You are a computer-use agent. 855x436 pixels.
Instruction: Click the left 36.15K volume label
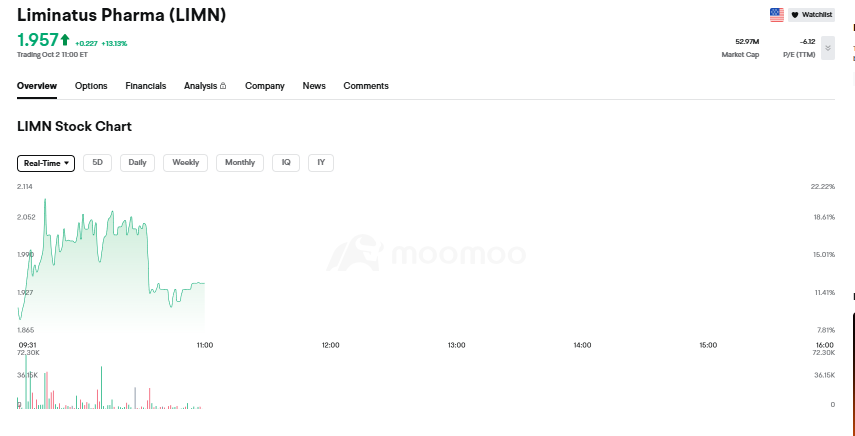(x=27, y=375)
